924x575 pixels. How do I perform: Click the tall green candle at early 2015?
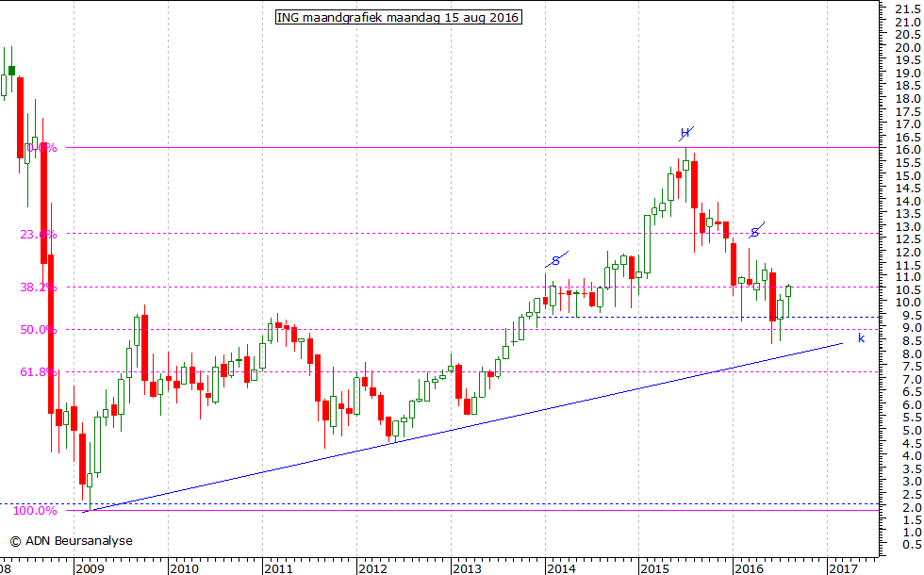click(647, 244)
